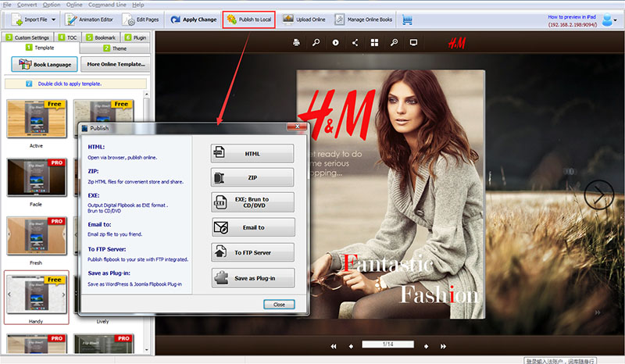The width and height of the screenshot is (625, 364).
Task: Click Apply Change in toolbar
Action: coord(193,20)
